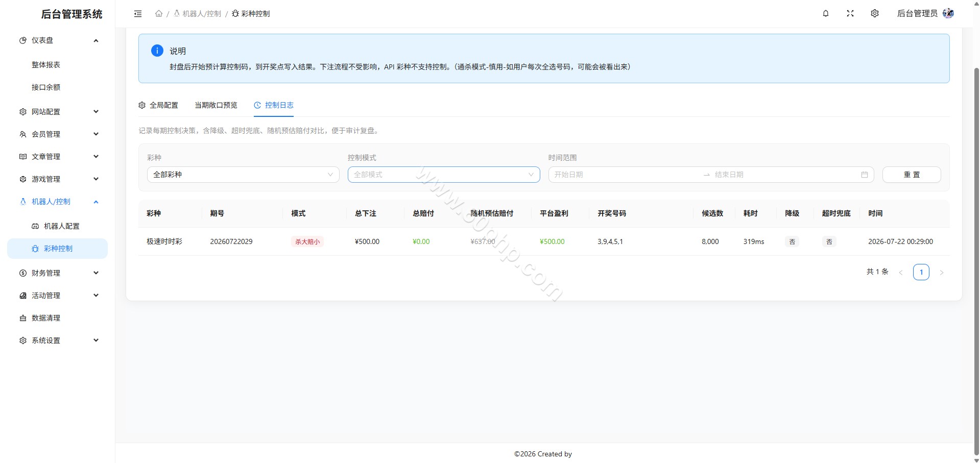Screen dimensions: 980x463
Task: Click the 网站配置 gear icon in sidebar
Action: click(22, 112)
